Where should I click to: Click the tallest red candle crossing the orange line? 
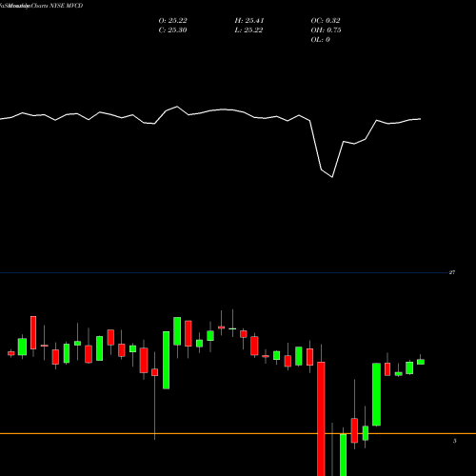point(321,419)
